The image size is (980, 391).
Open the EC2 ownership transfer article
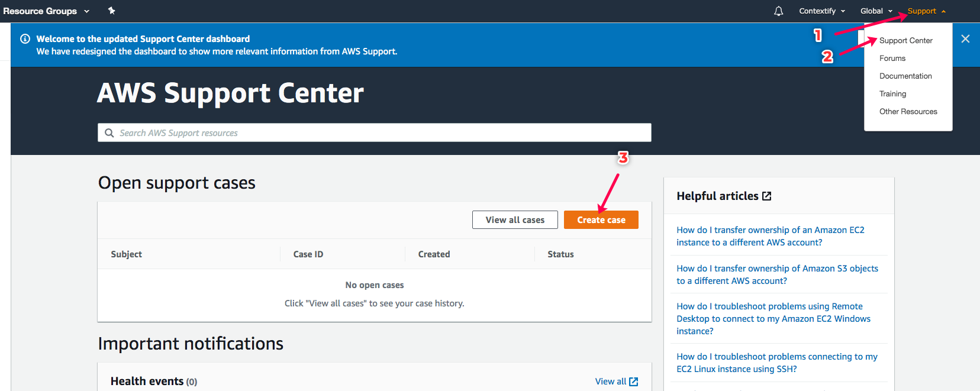[x=770, y=237]
